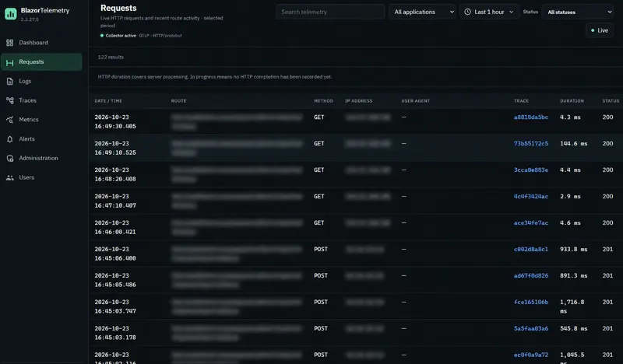The width and height of the screenshot is (623, 364).
Task: Expand the All statuses dropdown
Action: tap(578, 12)
